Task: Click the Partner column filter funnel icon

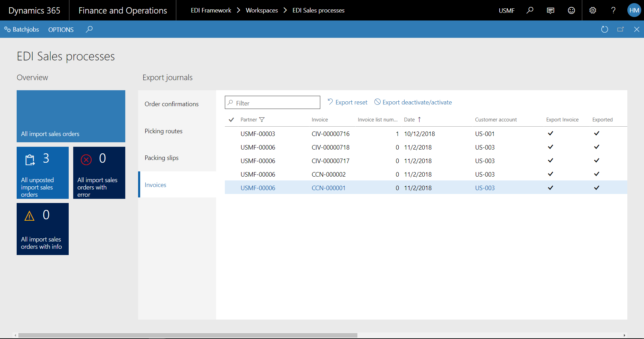Action: click(x=262, y=120)
